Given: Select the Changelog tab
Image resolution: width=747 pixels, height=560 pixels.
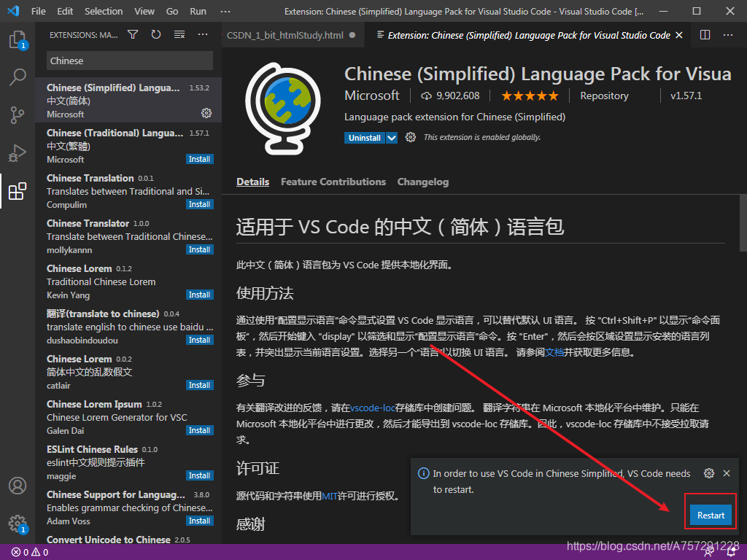Looking at the screenshot, I should click(423, 182).
